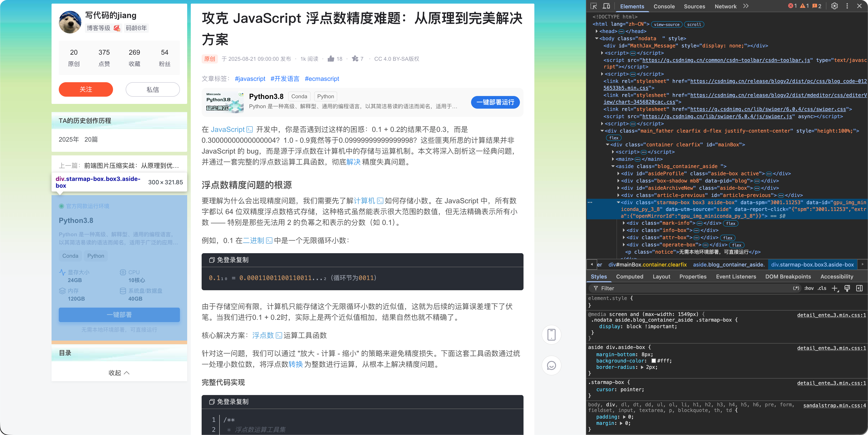
Task: Expand the article-previous div node
Action: pyautogui.click(x=619, y=195)
